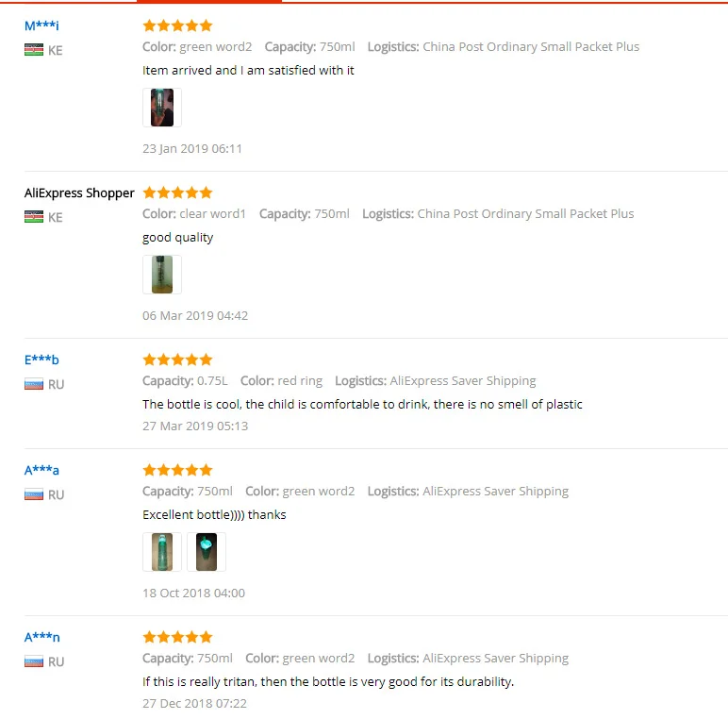Screen dimensions: 728x719
Task: View second photo in Excellent bottle review
Action: (x=207, y=552)
